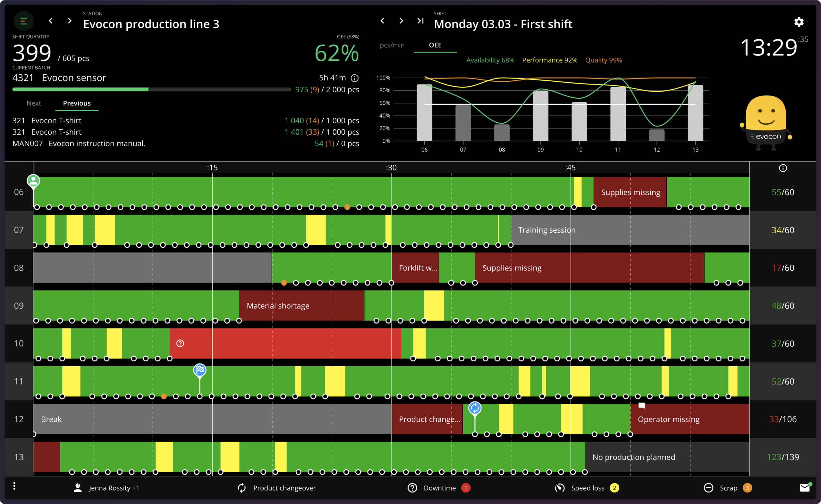Open the Speed loss list
Screen dimensions: 821x504
point(587,488)
